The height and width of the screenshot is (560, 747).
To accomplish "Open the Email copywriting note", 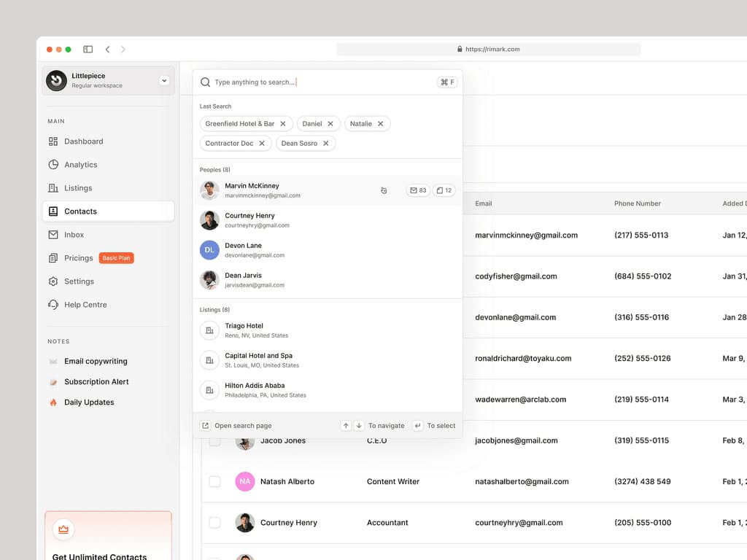I will (96, 362).
